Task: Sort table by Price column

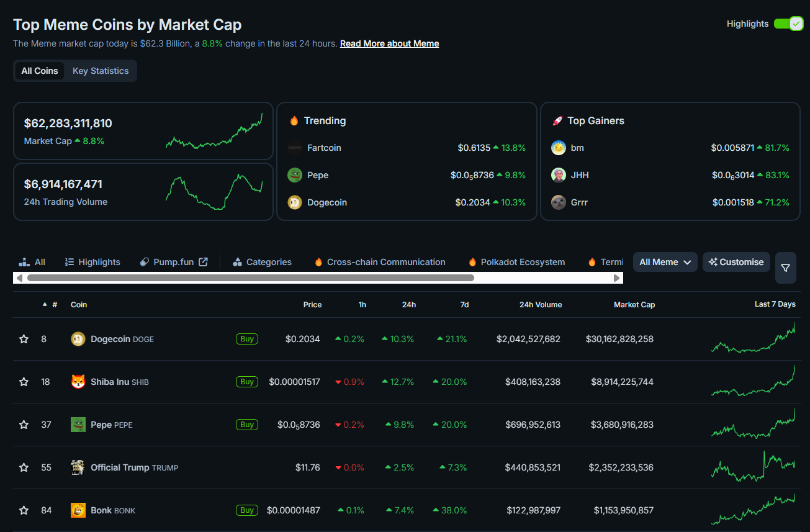Action: point(312,305)
